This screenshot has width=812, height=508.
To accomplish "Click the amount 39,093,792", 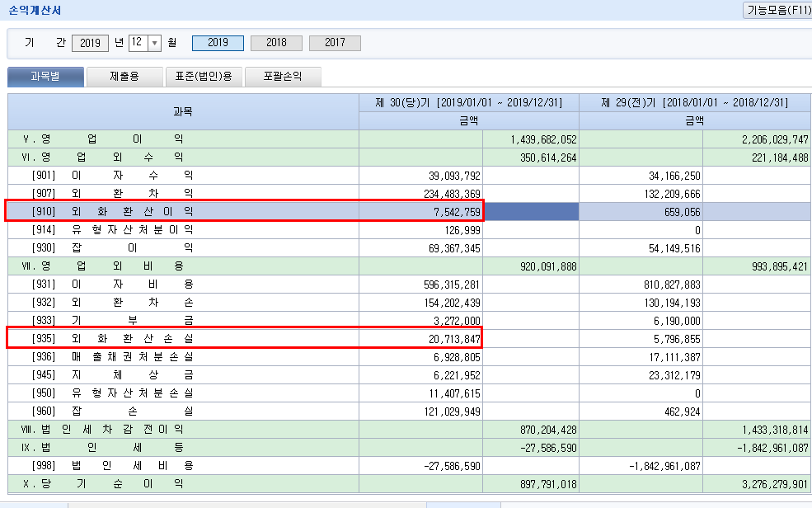I will coord(454,176).
